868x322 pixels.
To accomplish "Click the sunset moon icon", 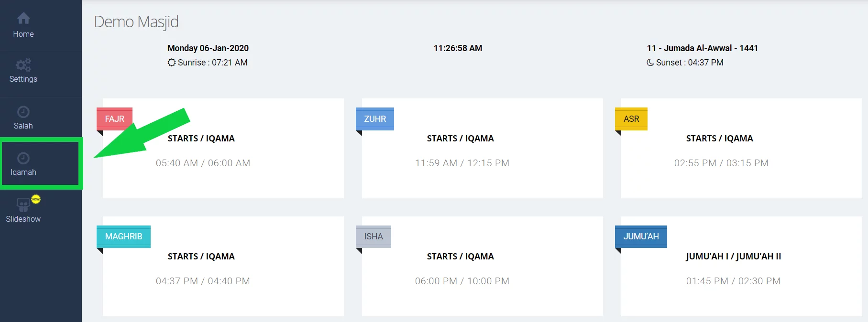I will click(x=650, y=63).
